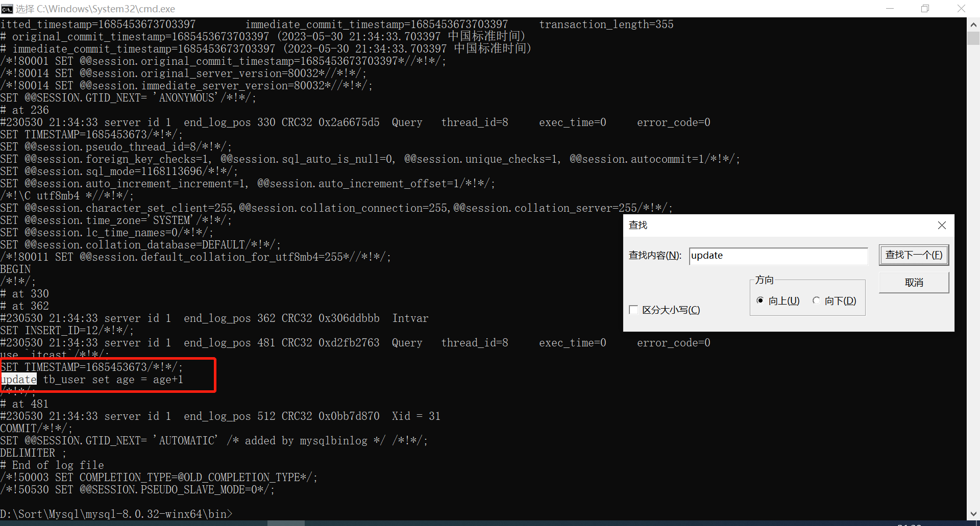Click '/*!\C utf8mb4' line
The width and height of the screenshot is (980, 526).
66,196
